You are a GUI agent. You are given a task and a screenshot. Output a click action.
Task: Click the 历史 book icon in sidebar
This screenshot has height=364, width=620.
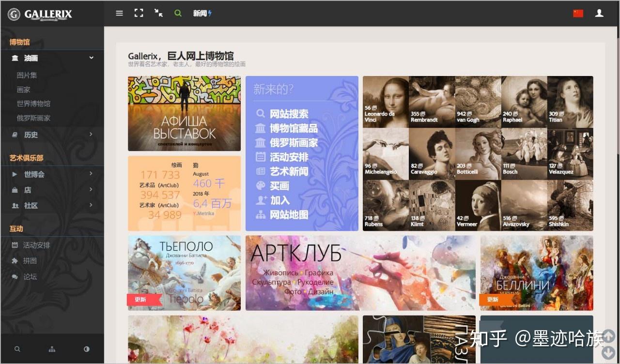point(15,135)
